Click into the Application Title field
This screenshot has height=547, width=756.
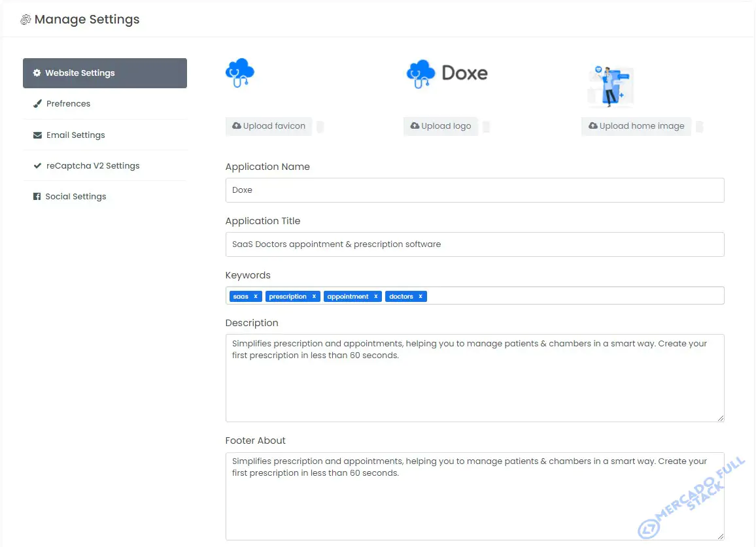tap(474, 244)
